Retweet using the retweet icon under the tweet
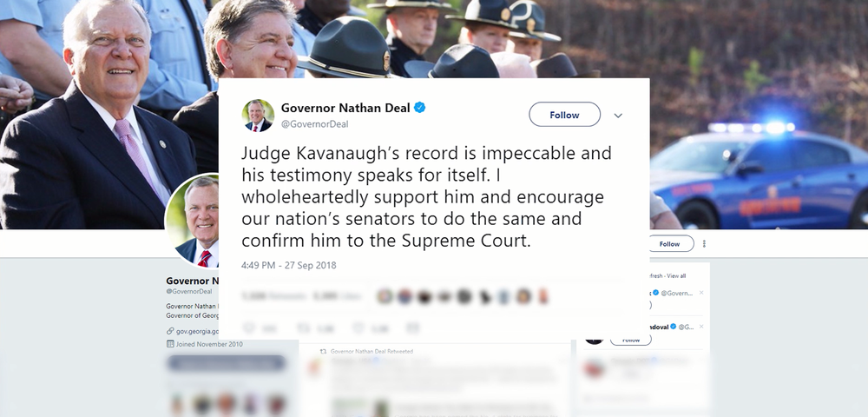Image resolution: width=868 pixels, height=417 pixels. pyautogui.click(x=303, y=328)
